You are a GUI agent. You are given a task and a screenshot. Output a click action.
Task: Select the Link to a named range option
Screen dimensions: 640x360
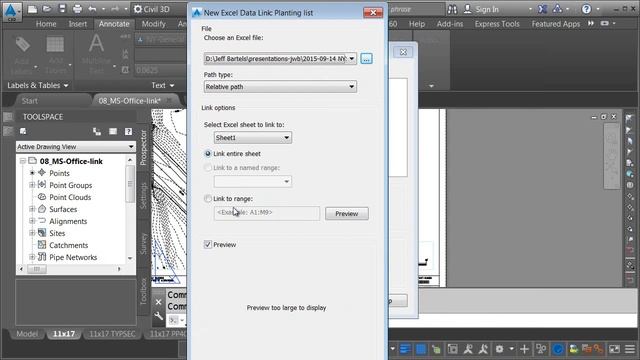[x=208, y=168]
